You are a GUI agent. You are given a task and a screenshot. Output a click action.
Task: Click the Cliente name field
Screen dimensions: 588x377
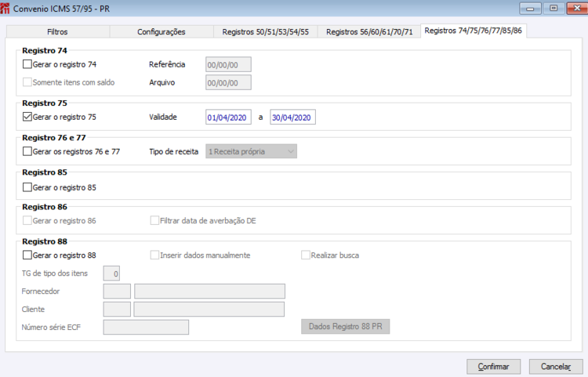coord(209,309)
